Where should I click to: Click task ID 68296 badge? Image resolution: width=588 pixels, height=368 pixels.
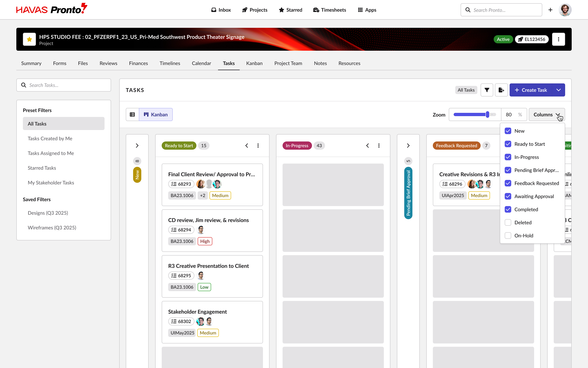[x=452, y=184]
